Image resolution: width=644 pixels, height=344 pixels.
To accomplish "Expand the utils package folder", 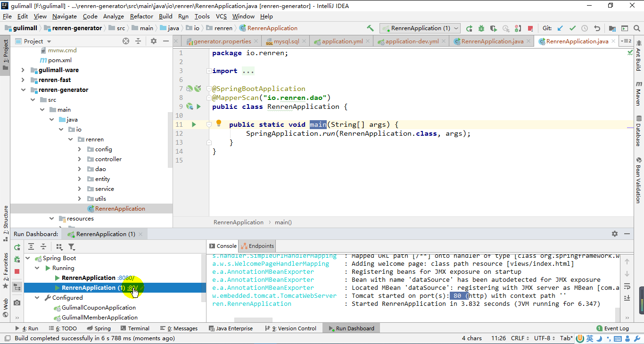I will coord(79,199).
